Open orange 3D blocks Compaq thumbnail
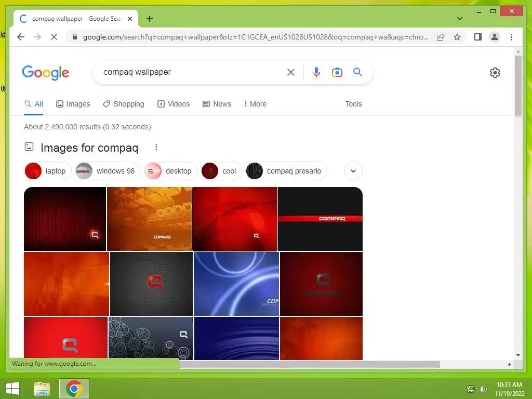The width and height of the screenshot is (532, 399). [149, 219]
